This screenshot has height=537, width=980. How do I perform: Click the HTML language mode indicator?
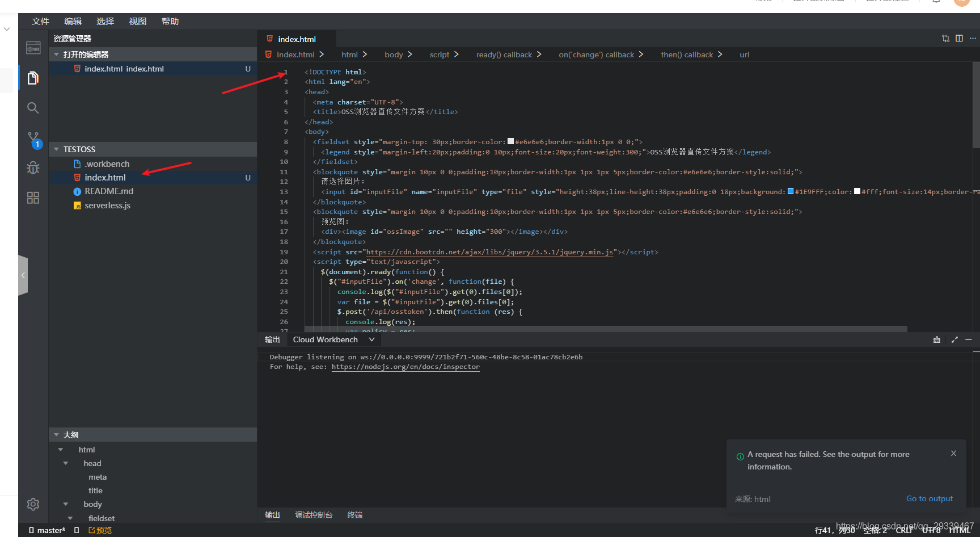[960, 530]
